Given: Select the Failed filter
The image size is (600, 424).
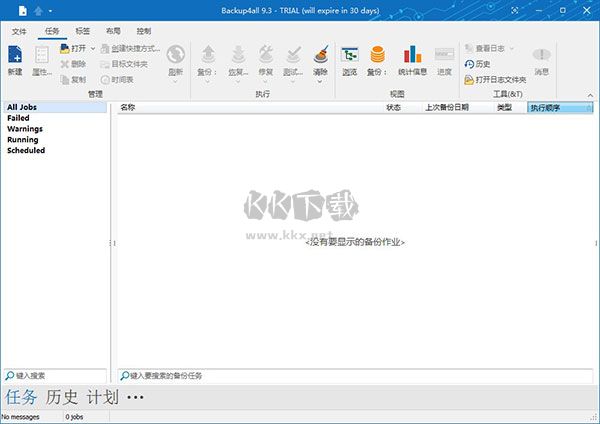Looking at the screenshot, I should tap(18, 118).
